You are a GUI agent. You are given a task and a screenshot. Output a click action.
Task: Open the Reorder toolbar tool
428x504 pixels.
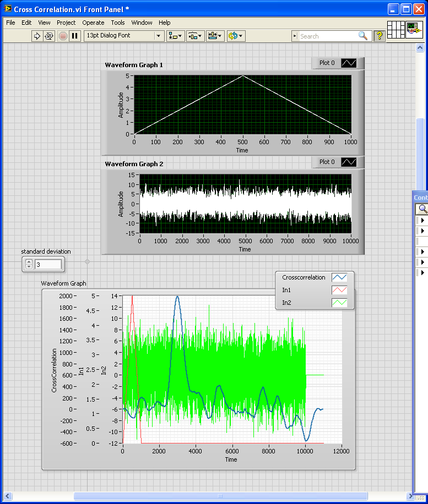(x=235, y=36)
